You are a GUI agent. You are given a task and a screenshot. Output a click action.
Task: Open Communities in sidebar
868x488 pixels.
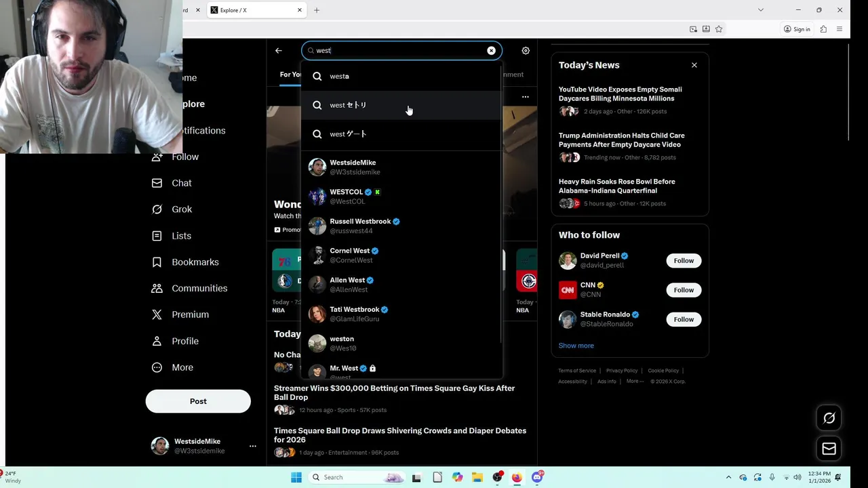[189, 288]
